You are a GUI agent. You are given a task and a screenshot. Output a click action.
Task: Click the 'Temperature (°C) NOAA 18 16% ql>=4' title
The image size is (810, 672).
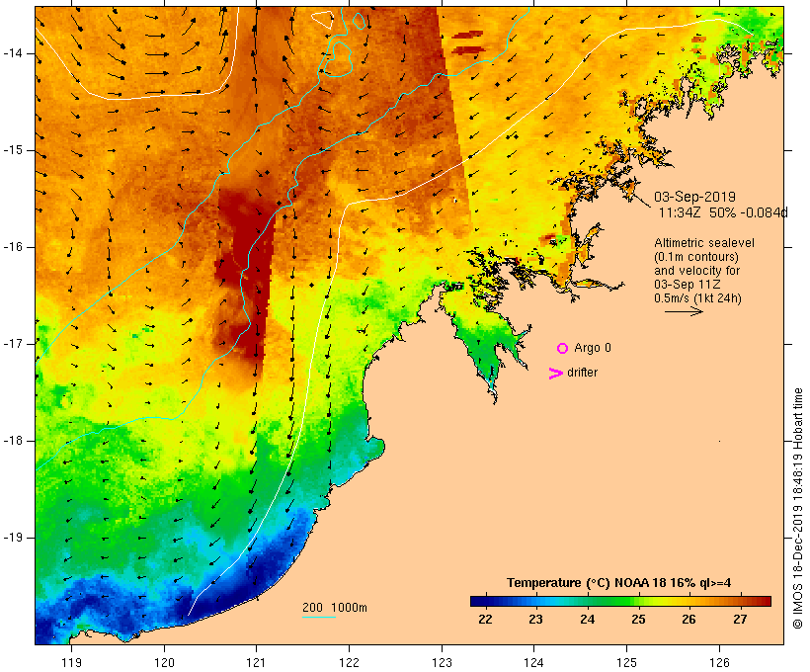[619, 583]
